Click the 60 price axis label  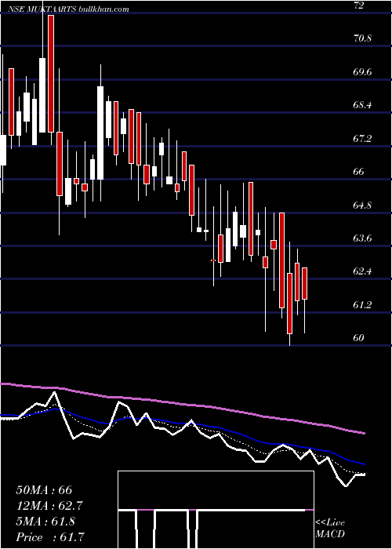click(x=359, y=338)
